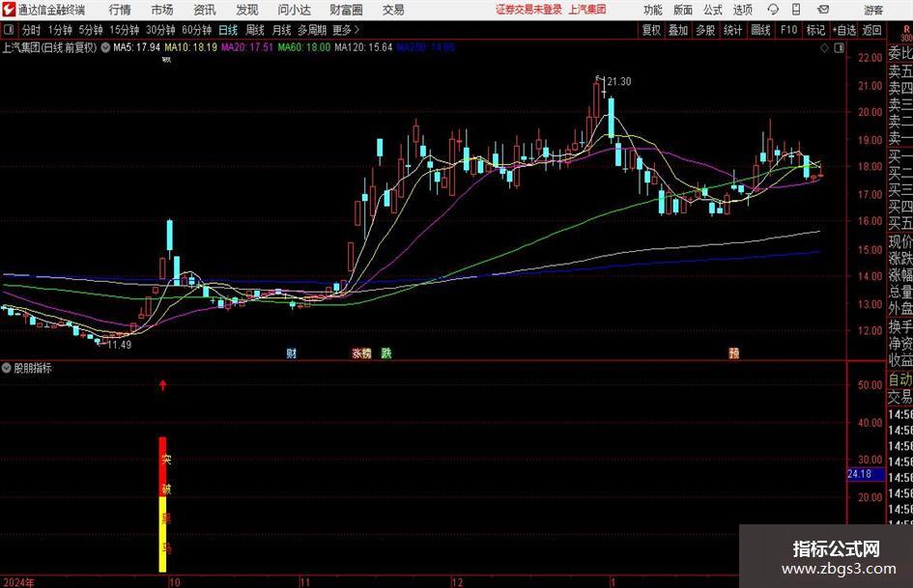Open the 市场 menu
The image size is (913, 588).
pos(162,10)
